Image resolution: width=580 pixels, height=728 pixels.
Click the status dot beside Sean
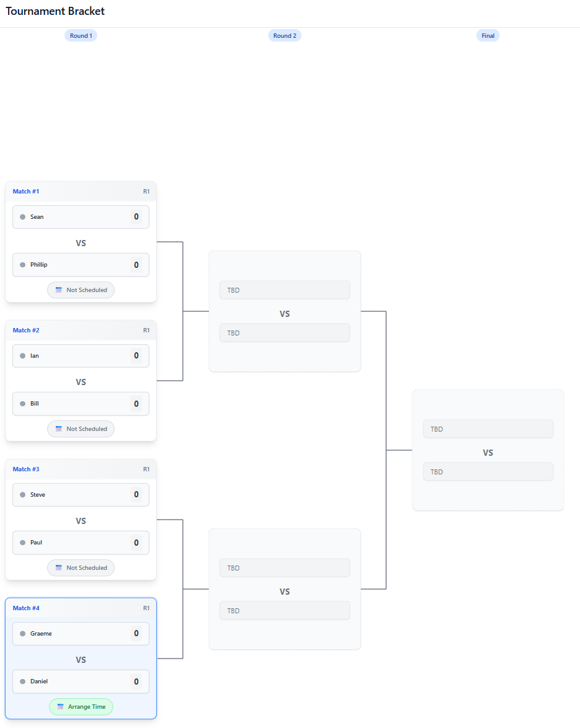coord(23,217)
